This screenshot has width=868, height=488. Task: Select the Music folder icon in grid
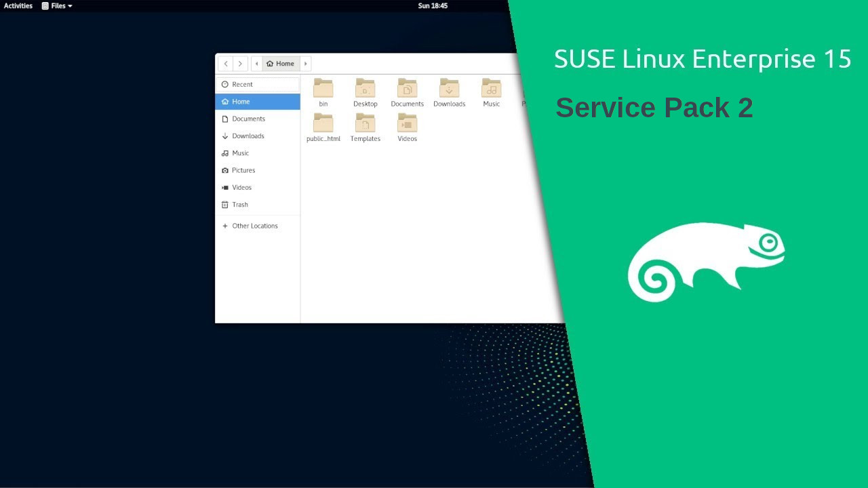click(x=491, y=88)
